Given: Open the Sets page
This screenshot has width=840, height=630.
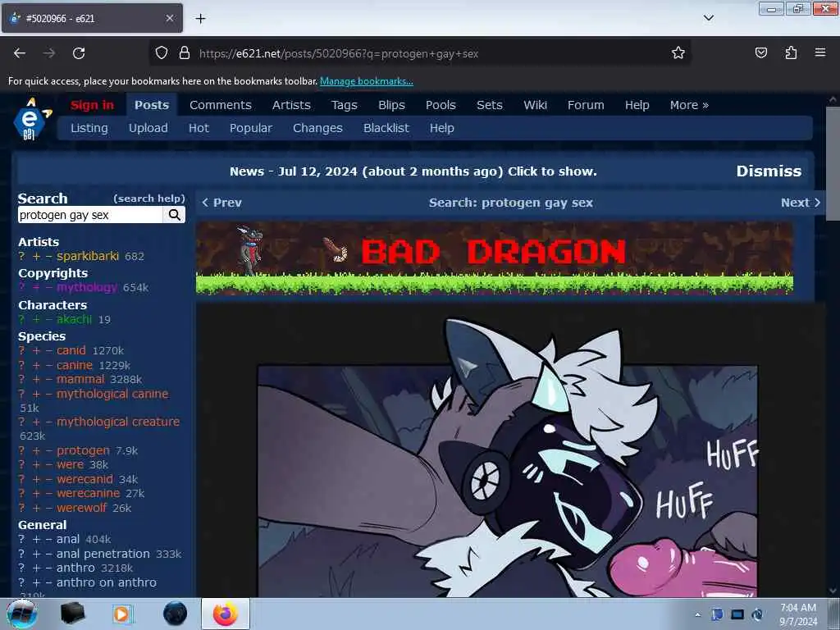Looking at the screenshot, I should click(490, 105).
